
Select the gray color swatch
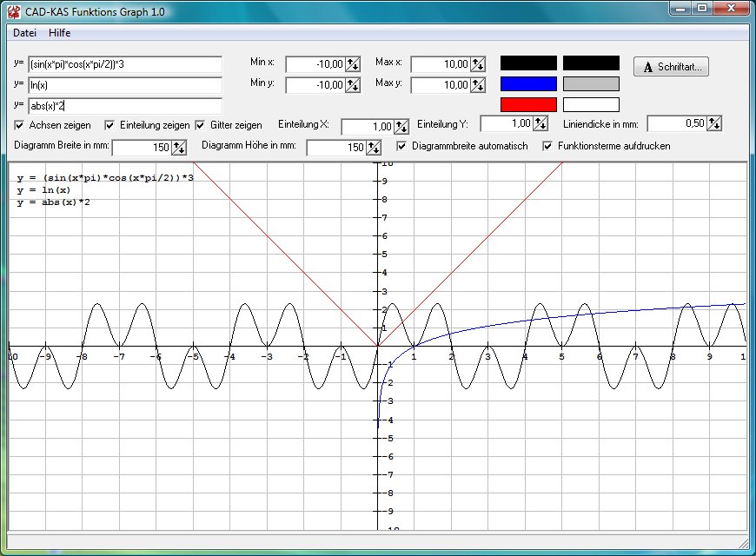(591, 84)
